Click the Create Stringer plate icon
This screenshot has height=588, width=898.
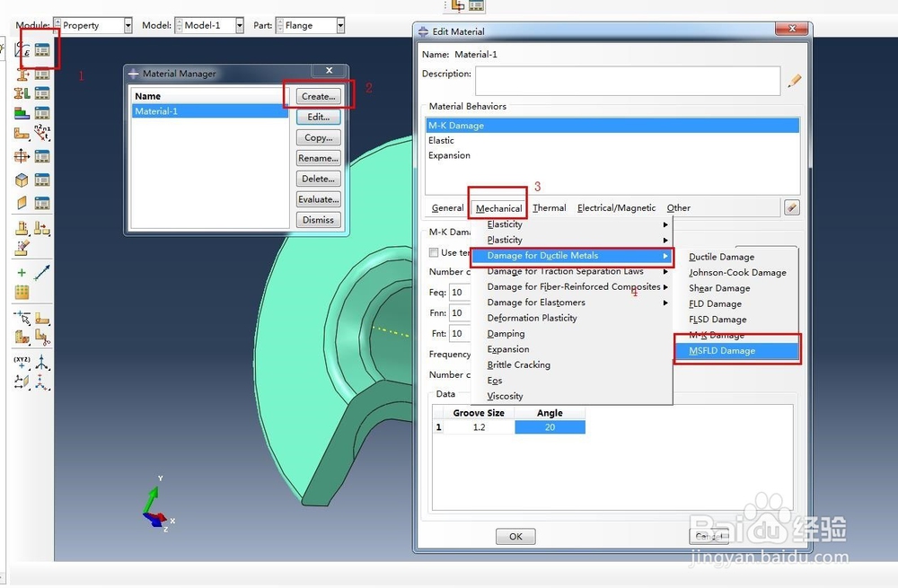(22, 203)
